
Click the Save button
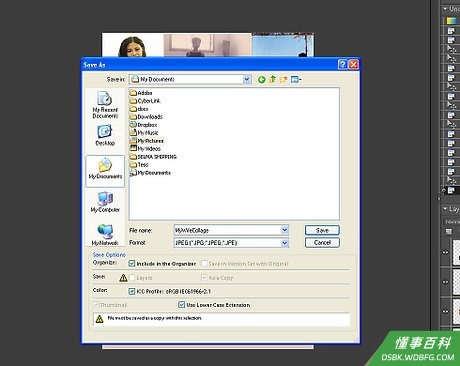tap(322, 230)
